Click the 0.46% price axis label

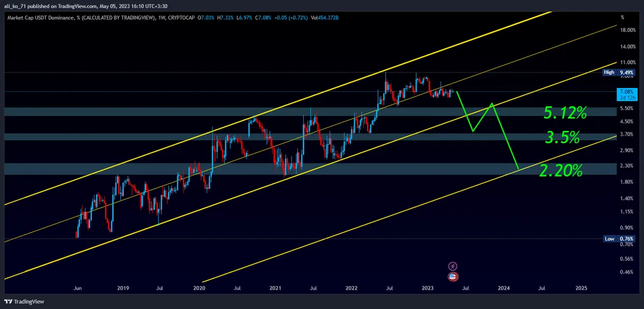626,273
